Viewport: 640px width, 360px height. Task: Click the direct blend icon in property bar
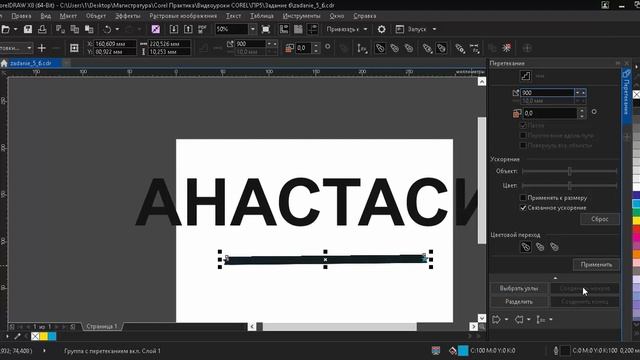pyautogui.click(x=380, y=48)
